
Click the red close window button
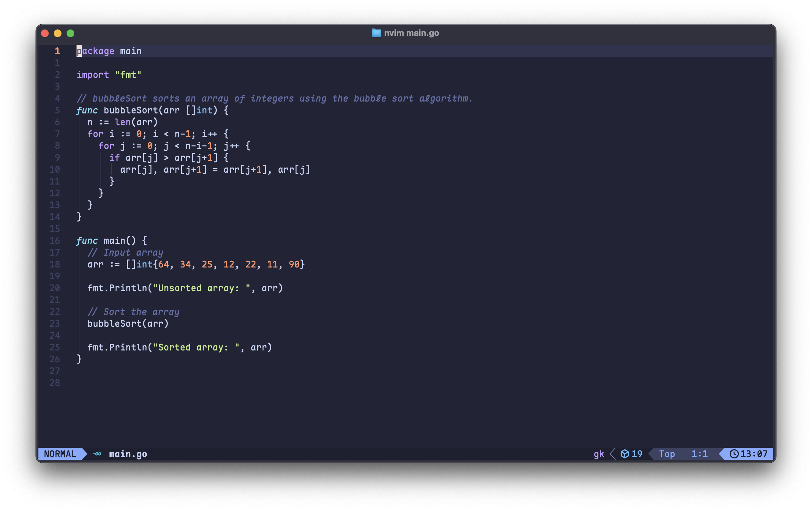pyautogui.click(x=45, y=33)
